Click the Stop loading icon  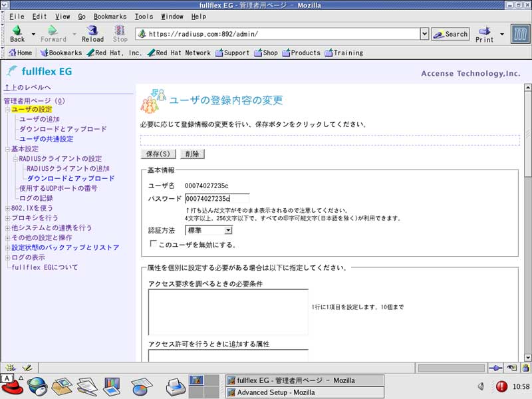120,31
